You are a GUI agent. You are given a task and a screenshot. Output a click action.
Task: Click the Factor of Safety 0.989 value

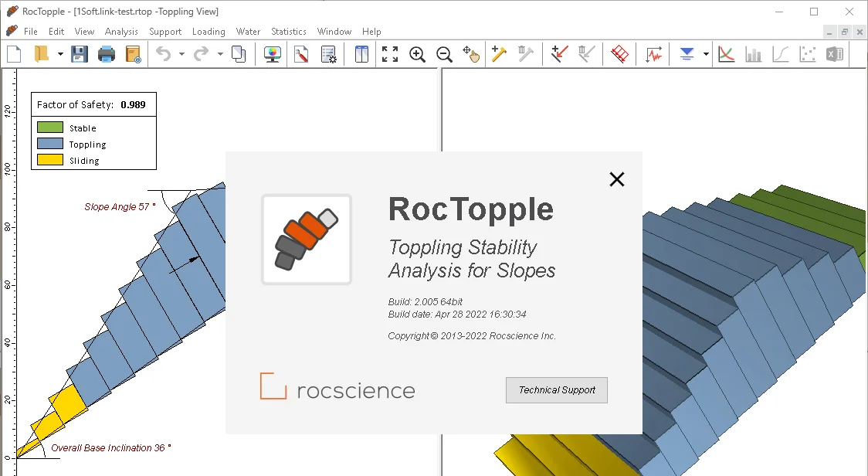[x=133, y=105]
